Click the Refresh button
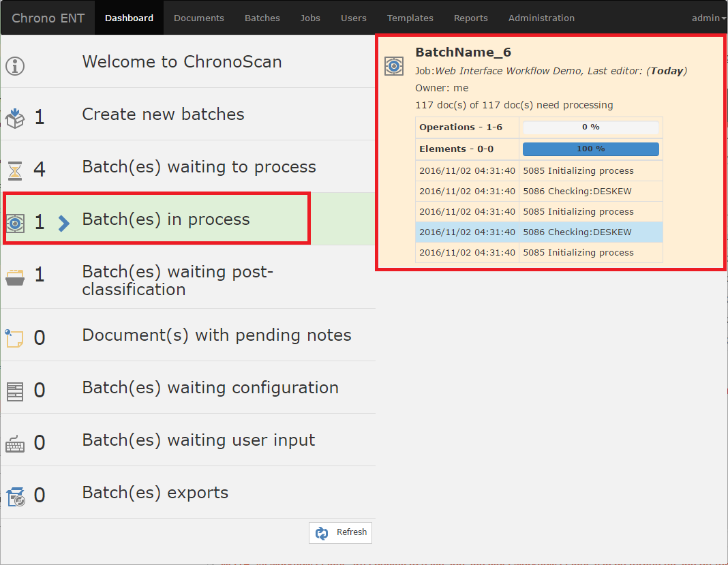The image size is (728, 565). click(340, 532)
